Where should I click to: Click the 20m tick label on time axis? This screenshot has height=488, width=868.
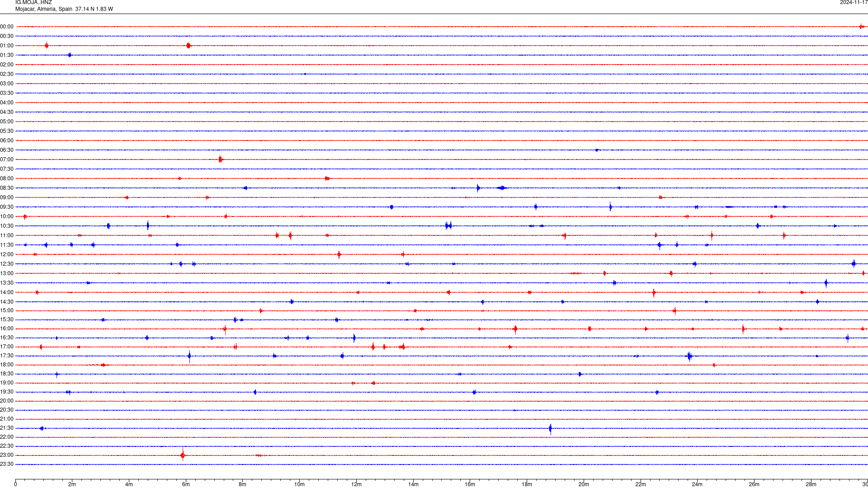(x=584, y=484)
